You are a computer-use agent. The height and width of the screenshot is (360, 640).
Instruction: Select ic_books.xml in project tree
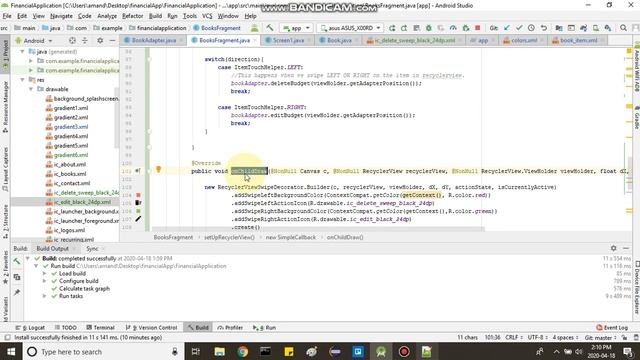(70, 173)
